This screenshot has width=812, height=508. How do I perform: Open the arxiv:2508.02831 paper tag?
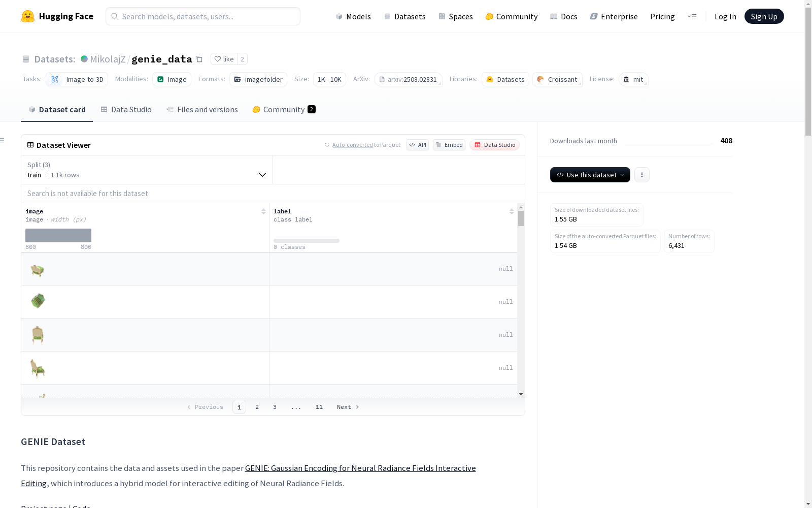[408, 79]
